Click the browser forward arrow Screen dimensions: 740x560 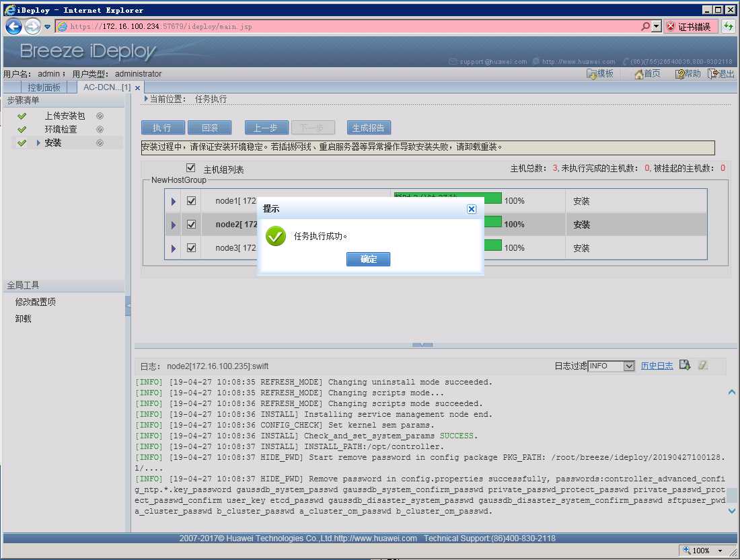[x=32, y=26]
